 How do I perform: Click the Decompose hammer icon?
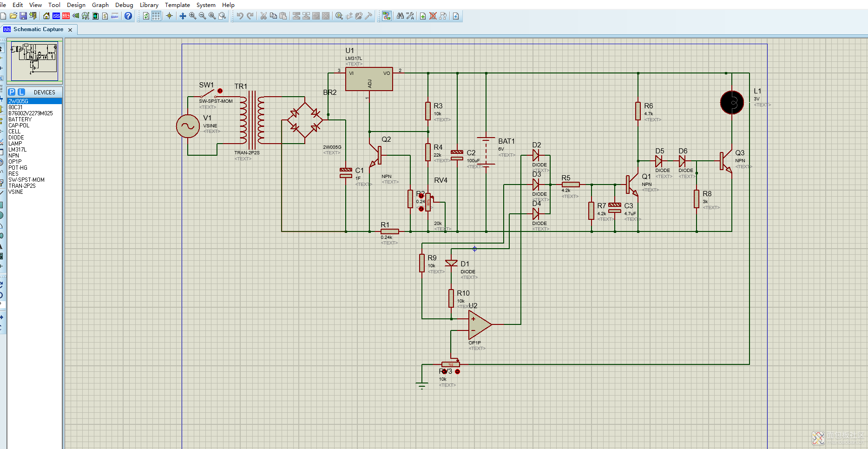[x=368, y=16]
